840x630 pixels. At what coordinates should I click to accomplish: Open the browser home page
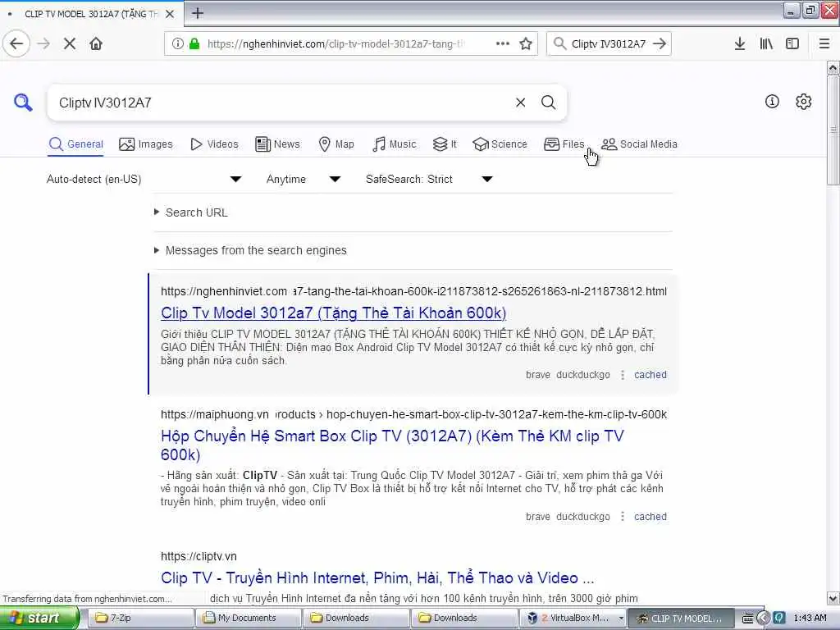pyautogui.click(x=96, y=44)
